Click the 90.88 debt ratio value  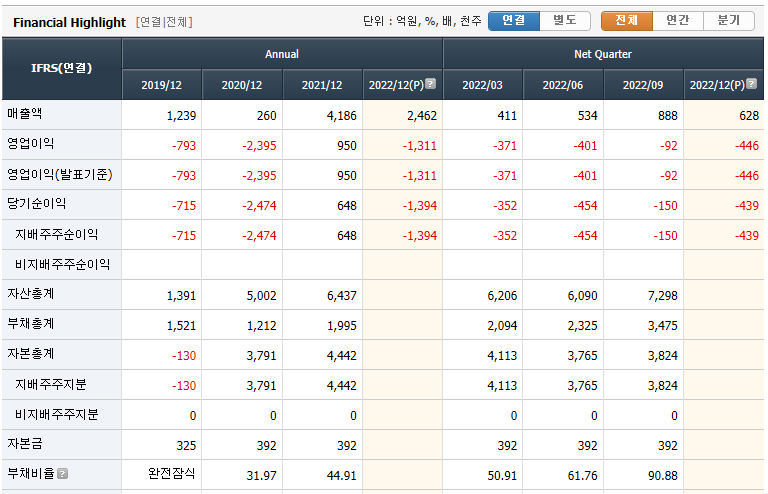tap(663, 475)
